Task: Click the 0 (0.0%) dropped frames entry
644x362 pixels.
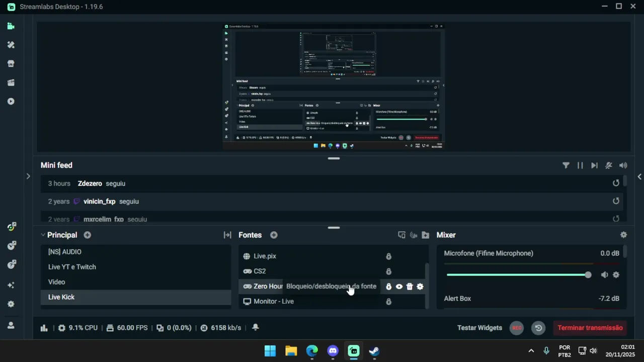Action: 174,328
